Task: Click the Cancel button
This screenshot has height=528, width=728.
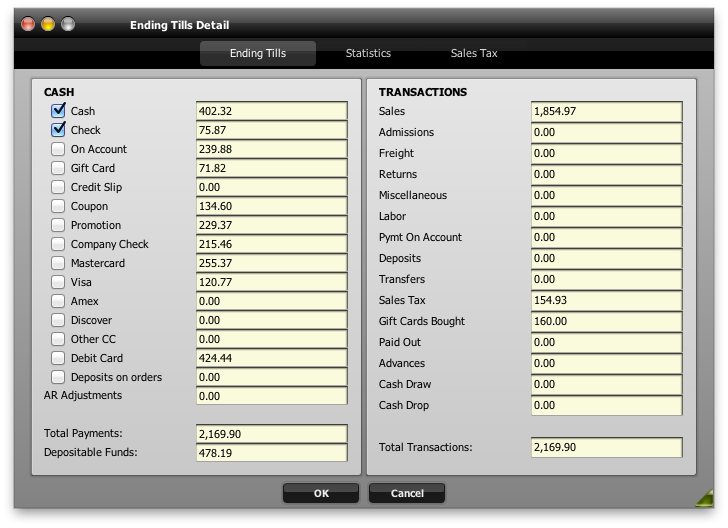Action: tap(407, 493)
